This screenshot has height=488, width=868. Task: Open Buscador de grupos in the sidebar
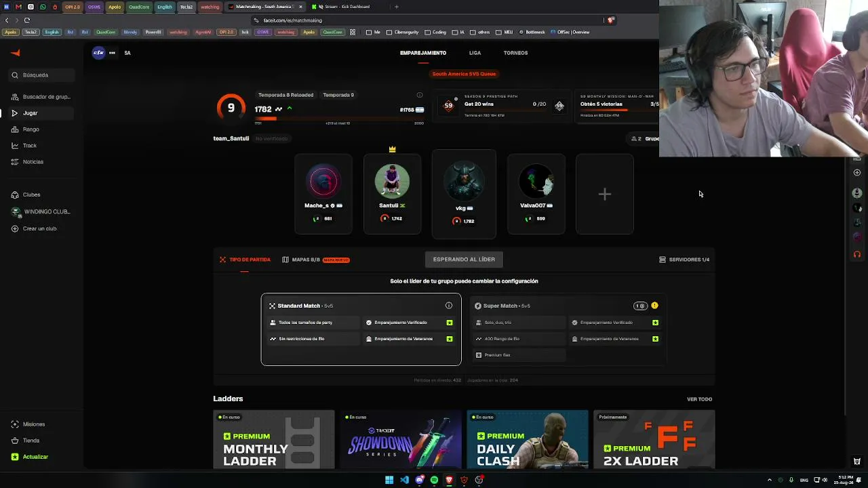click(x=41, y=97)
